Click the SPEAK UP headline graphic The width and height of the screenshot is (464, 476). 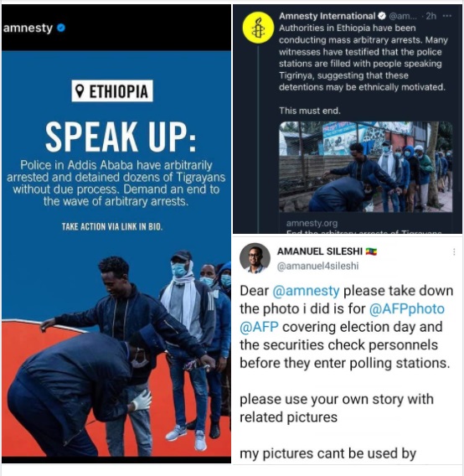coord(121,137)
